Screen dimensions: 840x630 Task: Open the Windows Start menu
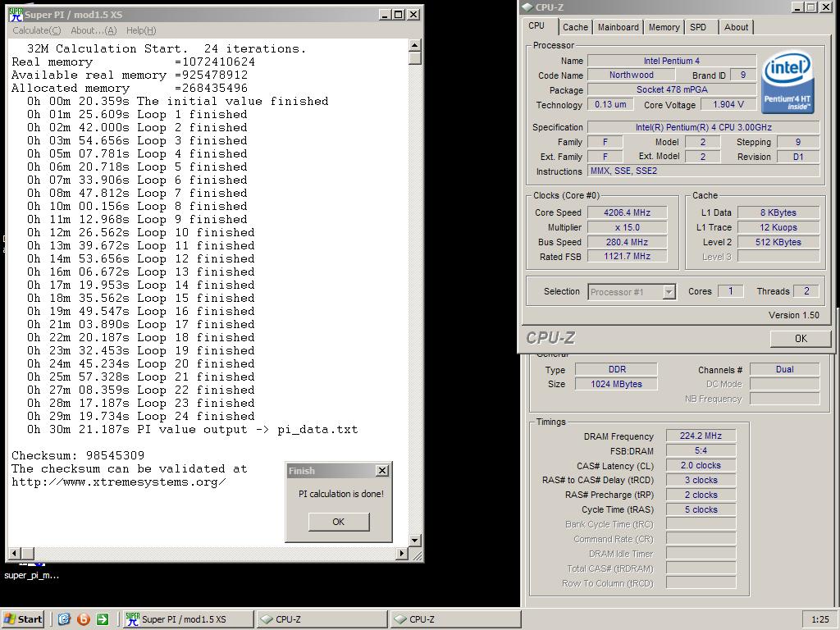[x=22, y=619]
